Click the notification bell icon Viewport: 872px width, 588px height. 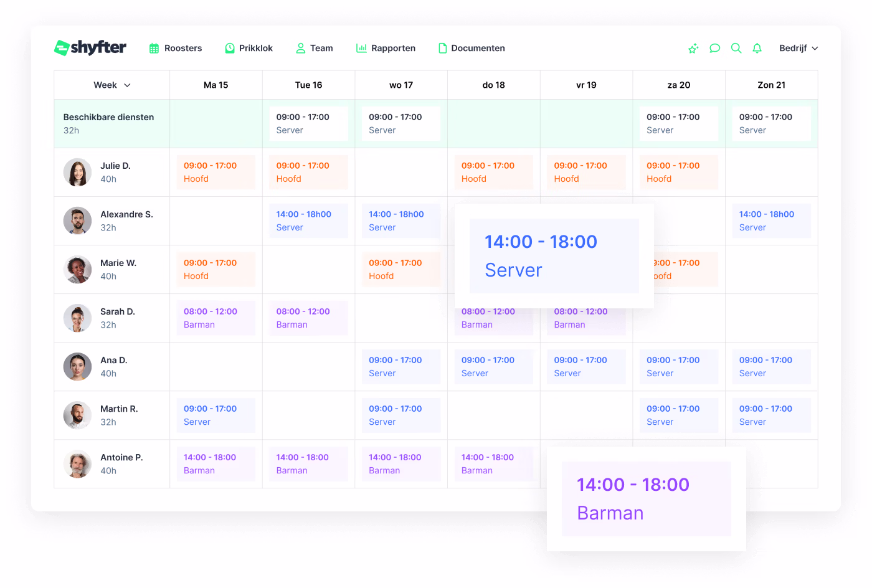757,48
